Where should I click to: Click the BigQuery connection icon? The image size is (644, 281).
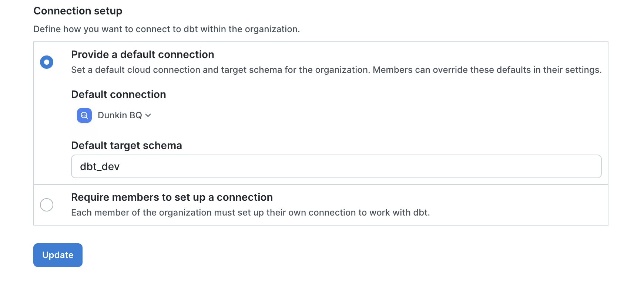pos(84,115)
